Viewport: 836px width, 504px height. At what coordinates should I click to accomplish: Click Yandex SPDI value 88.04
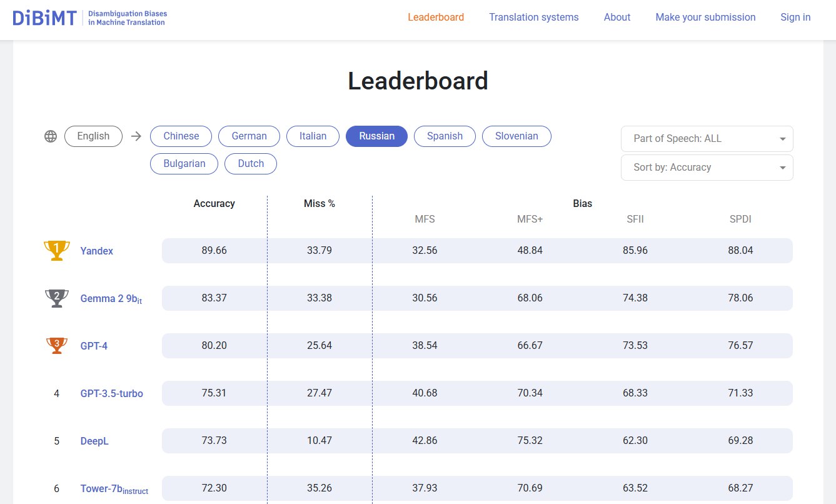tap(740, 251)
